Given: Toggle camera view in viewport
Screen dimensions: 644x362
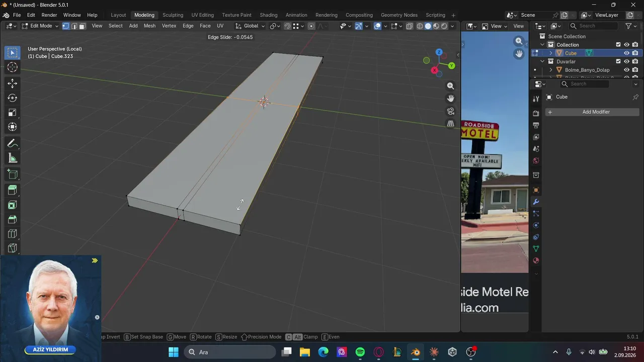Looking at the screenshot, I should click(450, 111).
